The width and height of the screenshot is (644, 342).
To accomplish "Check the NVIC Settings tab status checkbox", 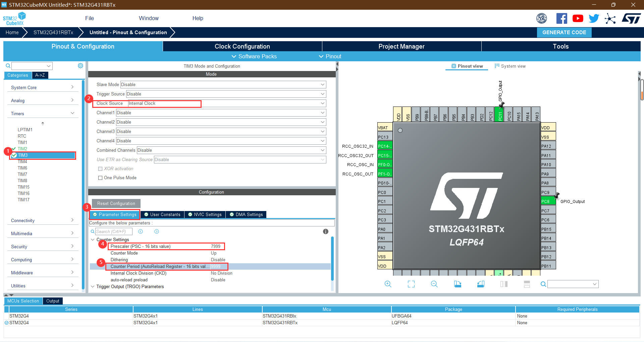I will click(190, 214).
